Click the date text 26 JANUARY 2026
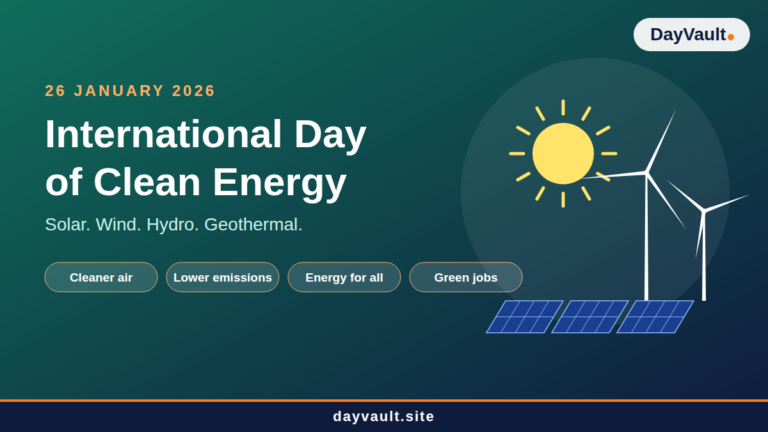The image size is (768, 432). point(130,91)
